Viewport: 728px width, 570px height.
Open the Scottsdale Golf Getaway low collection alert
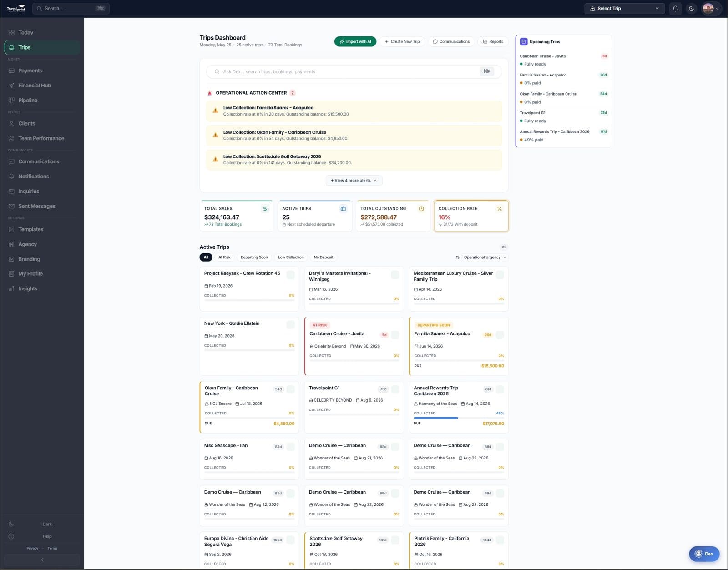click(x=354, y=160)
